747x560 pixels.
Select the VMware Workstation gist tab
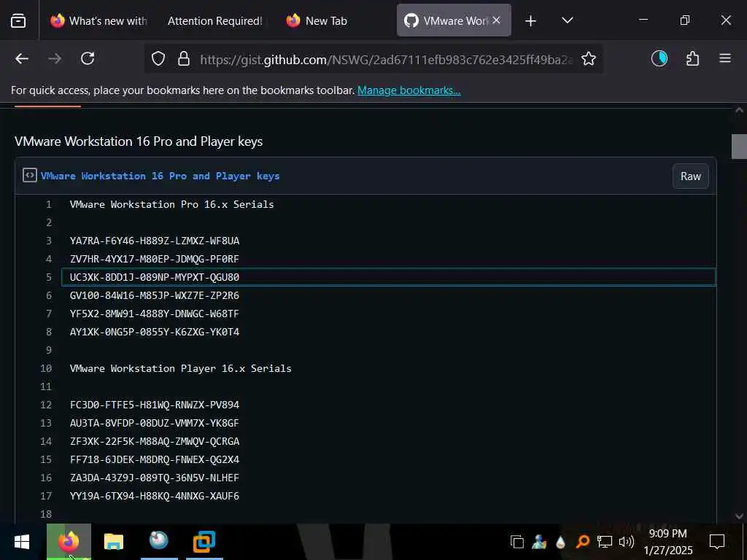tap(447, 20)
